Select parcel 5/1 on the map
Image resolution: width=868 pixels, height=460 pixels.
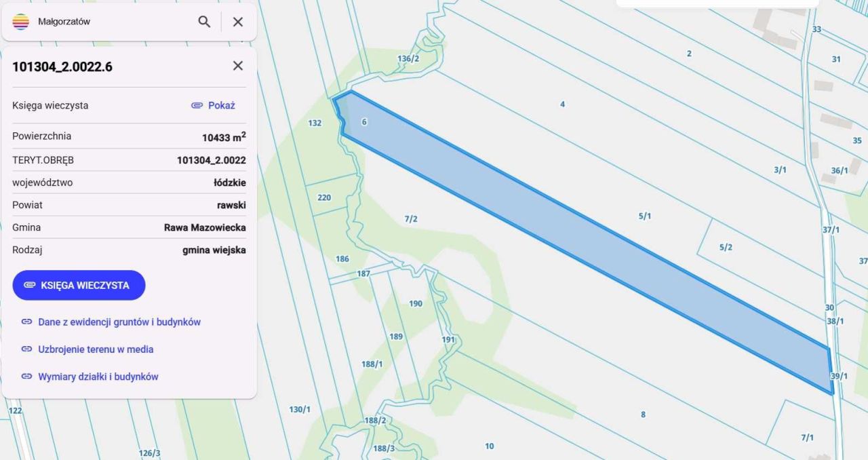[x=644, y=216]
